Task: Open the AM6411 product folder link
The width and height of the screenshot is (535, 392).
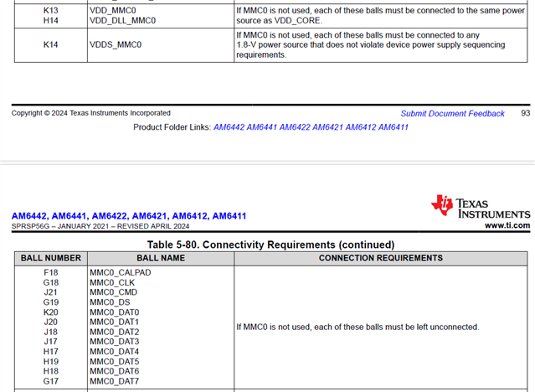Action: click(393, 127)
